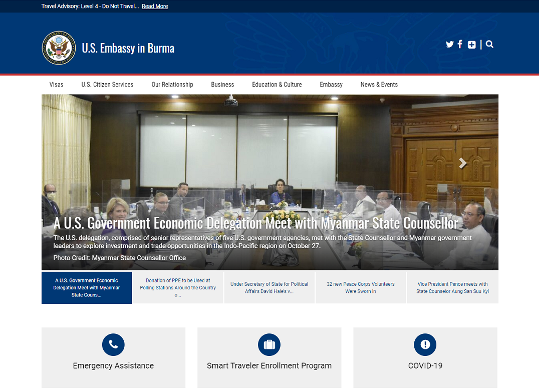Select the Vice President Pence slide tab
This screenshot has height=392, width=539.
(x=452, y=287)
